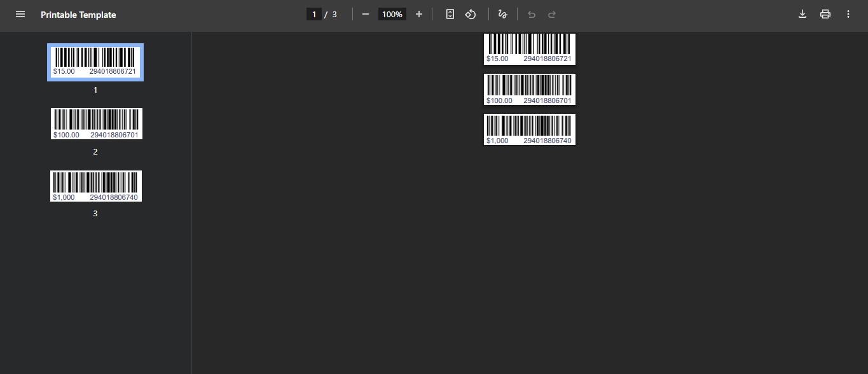Click the undo arrow icon
The image size is (868, 374).
pyautogui.click(x=532, y=14)
